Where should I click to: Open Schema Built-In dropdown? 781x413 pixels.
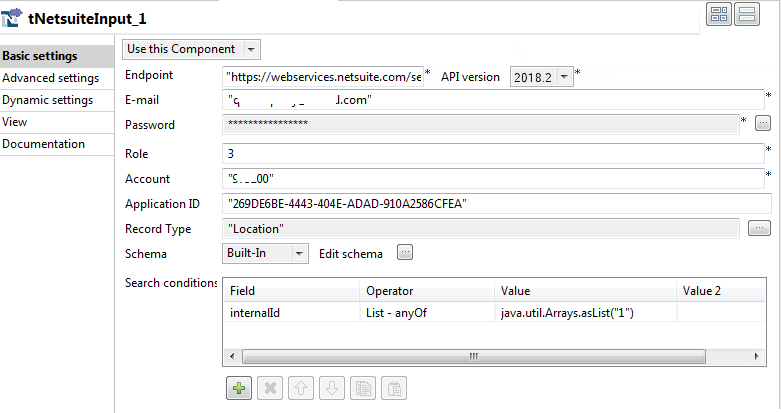tap(265, 253)
